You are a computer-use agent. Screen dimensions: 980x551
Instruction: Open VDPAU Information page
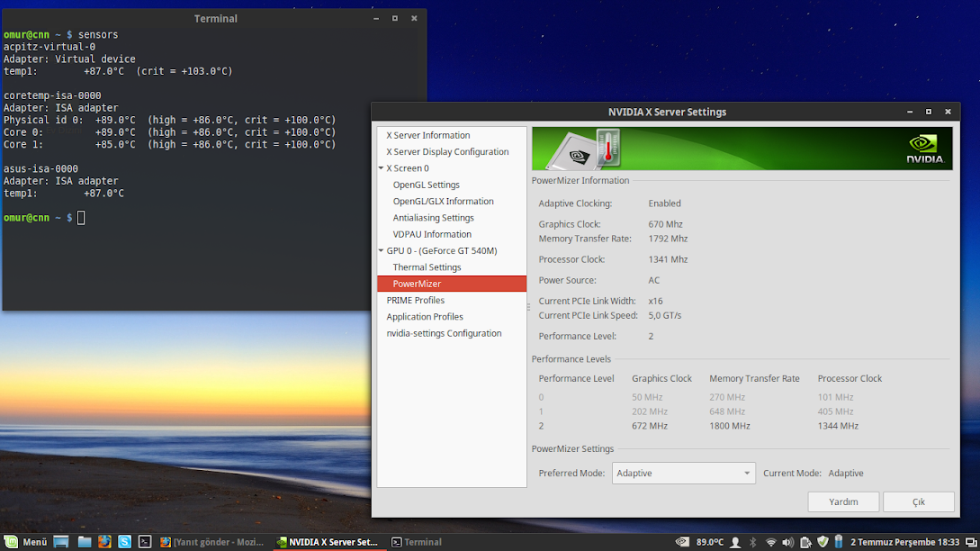(x=432, y=234)
